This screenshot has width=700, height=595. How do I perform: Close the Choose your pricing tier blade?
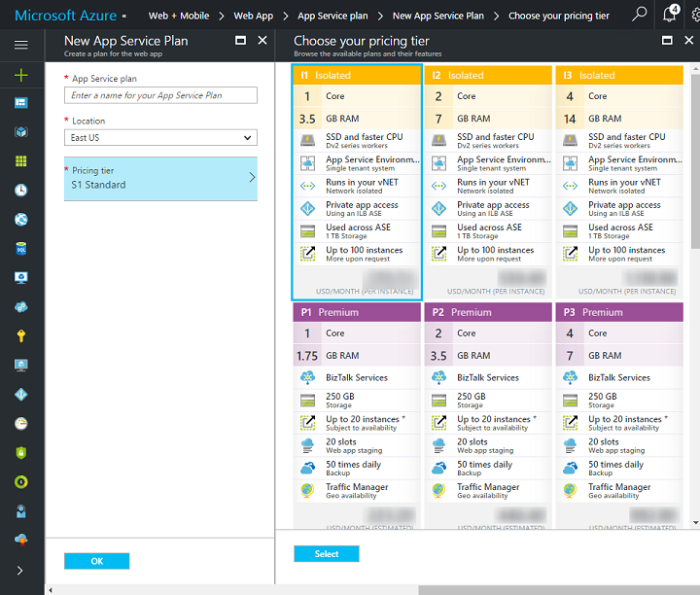click(x=689, y=41)
